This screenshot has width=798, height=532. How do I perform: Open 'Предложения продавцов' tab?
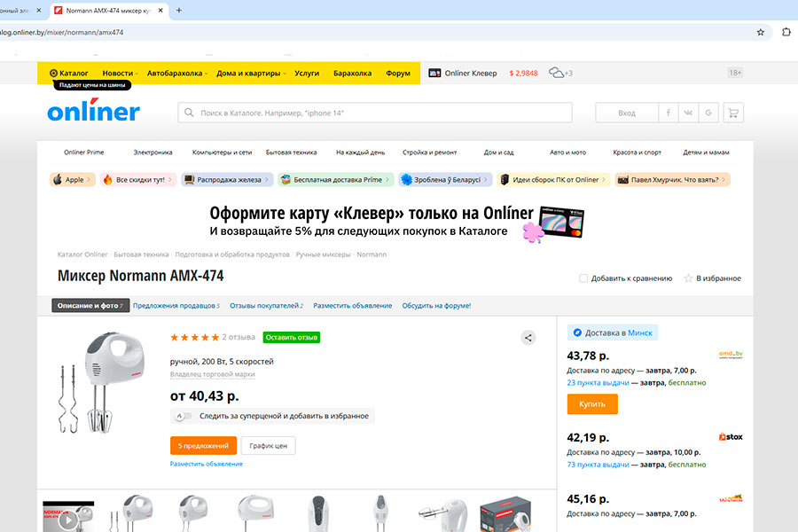[176, 306]
